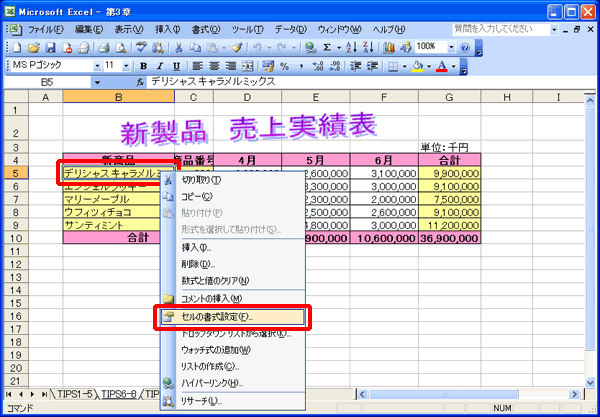
Task: Click the increase indent icon
Action: (372, 67)
